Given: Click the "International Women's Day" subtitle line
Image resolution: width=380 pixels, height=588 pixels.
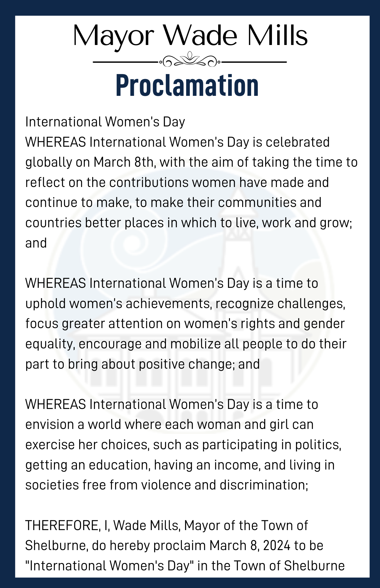Looking at the screenshot, I should click(x=105, y=122).
